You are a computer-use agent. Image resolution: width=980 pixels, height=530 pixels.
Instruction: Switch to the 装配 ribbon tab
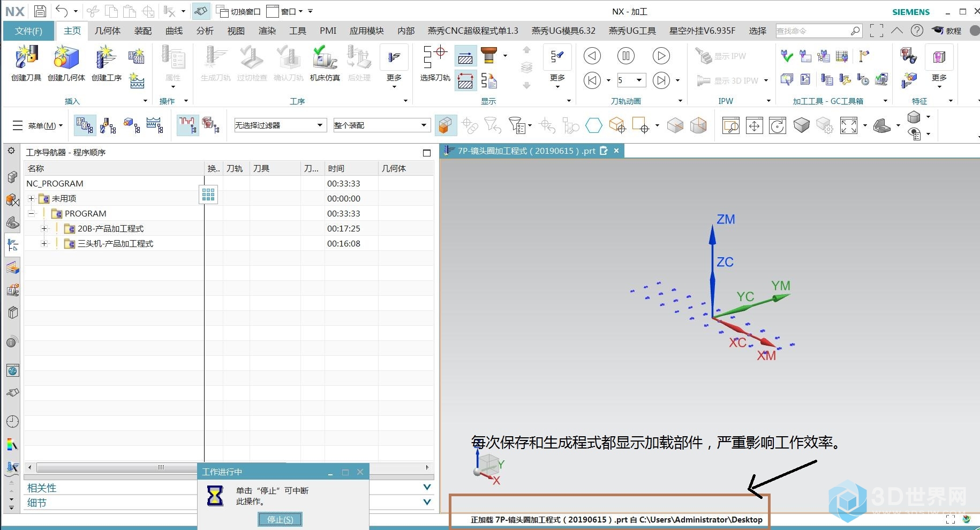[143, 31]
